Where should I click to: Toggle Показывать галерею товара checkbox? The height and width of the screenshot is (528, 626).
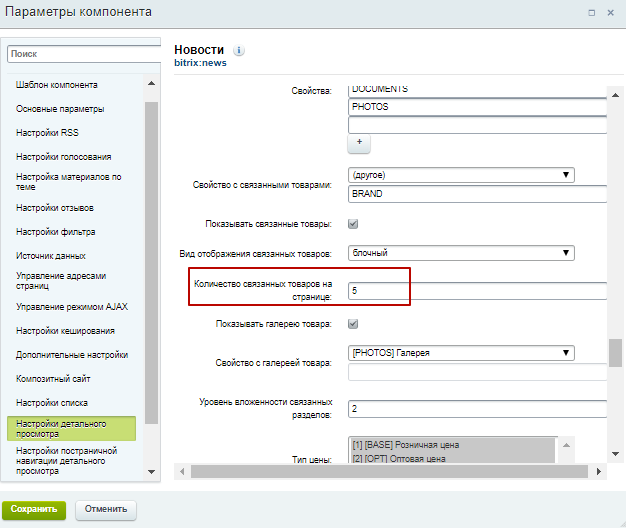pyautogui.click(x=353, y=324)
